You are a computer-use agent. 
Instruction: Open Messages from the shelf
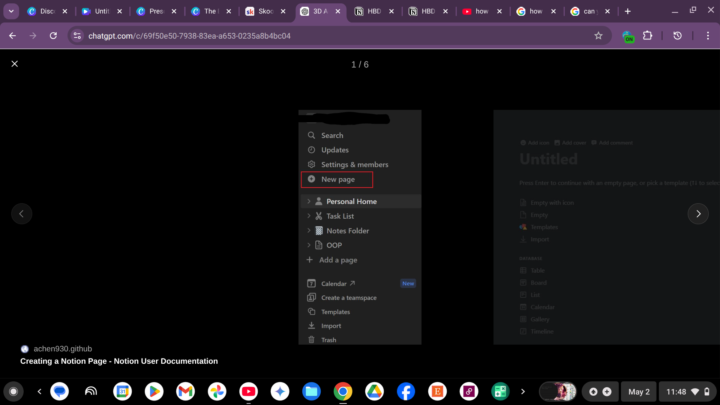coord(59,392)
